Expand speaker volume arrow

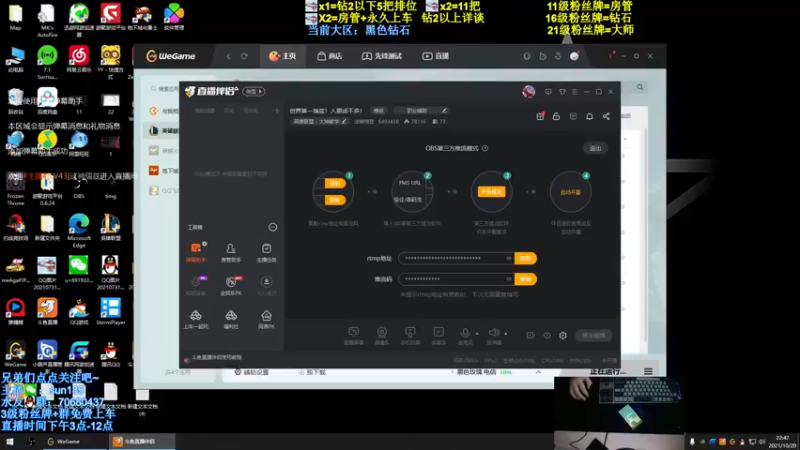pyautogui.click(x=506, y=334)
